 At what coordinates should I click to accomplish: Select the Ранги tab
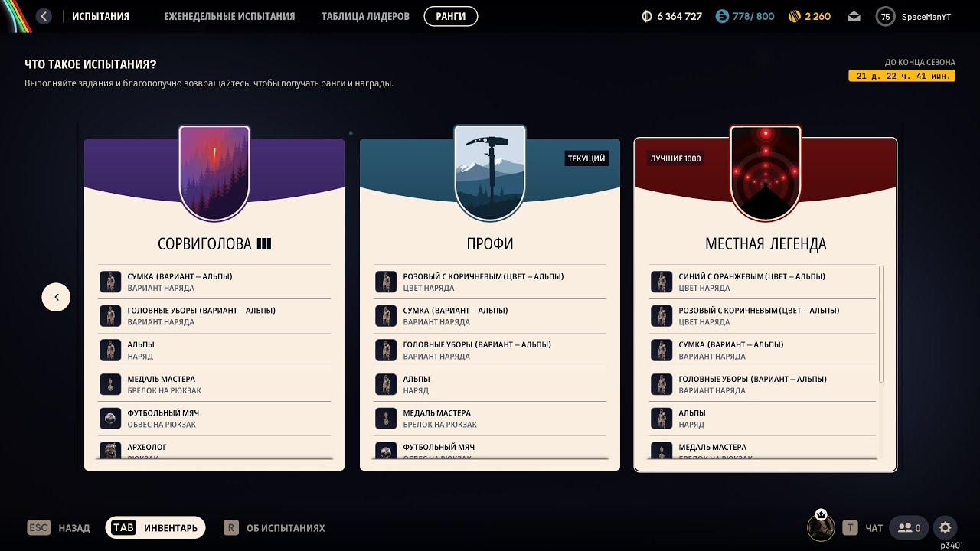(x=451, y=16)
